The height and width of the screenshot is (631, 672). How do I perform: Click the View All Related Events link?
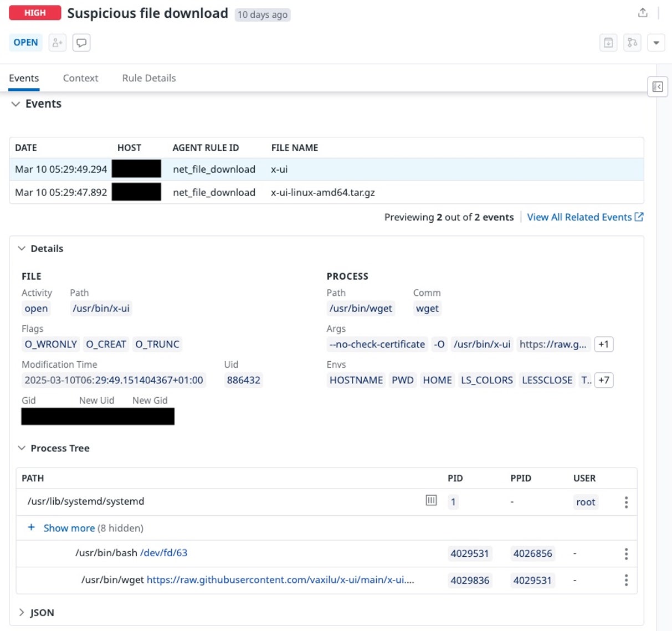pos(579,217)
